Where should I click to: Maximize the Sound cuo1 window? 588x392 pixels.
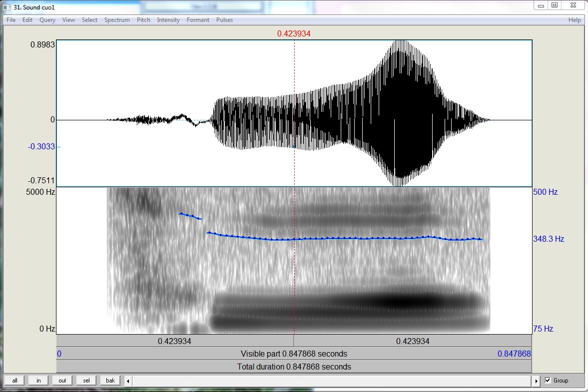coord(555,5)
